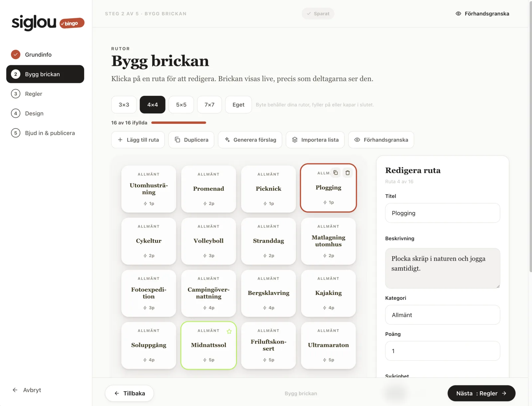This screenshot has height=406, width=532.
Task: Choose the 7×7 board size
Action: (209, 104)
